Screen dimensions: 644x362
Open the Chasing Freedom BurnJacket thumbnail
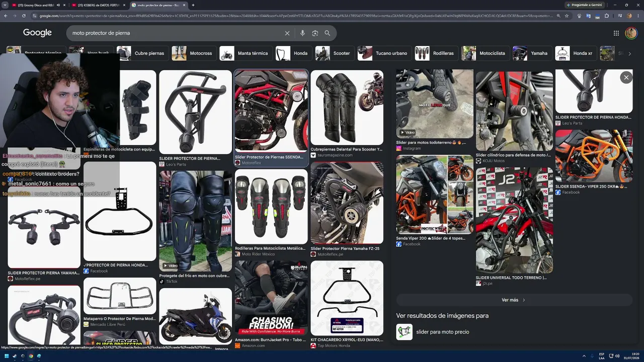click(x=271, y=298)
